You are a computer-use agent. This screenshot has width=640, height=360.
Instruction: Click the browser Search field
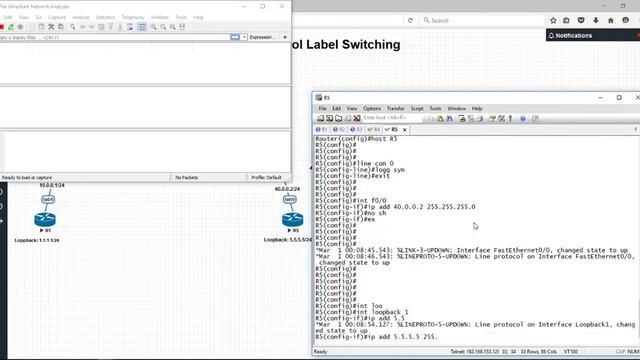pos(482,20)
